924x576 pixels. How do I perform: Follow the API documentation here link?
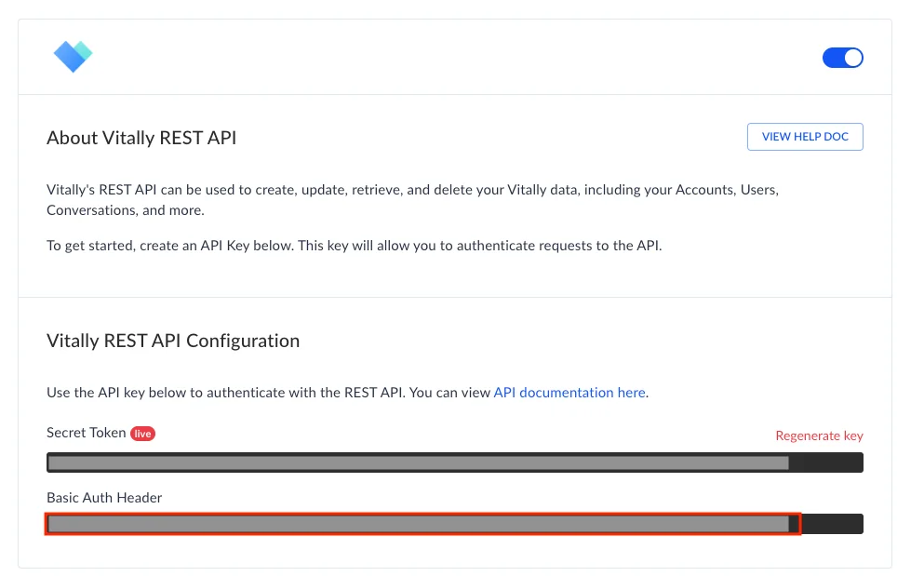click(569, 393)
